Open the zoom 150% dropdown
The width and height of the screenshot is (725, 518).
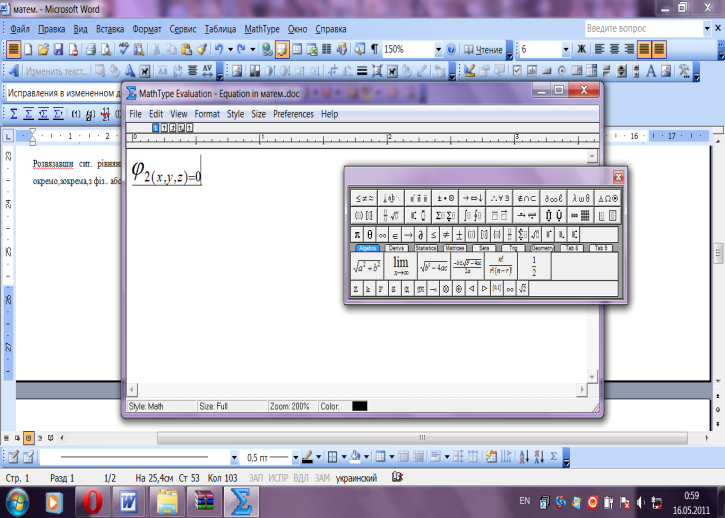click(x=438, y=49)
